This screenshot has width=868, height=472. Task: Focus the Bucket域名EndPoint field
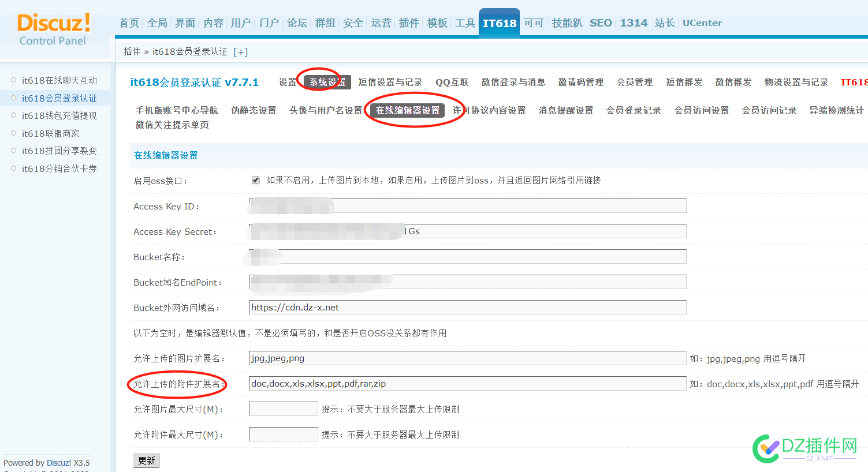coord(468,282)
